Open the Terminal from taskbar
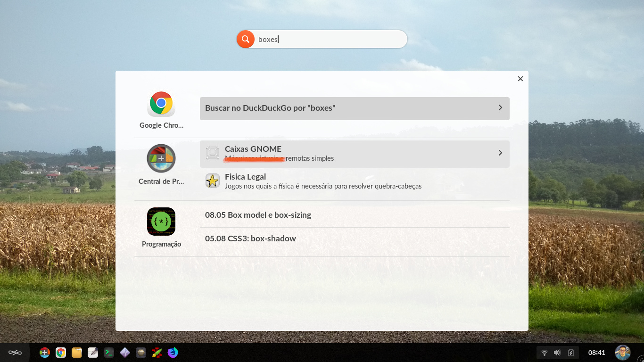 109,353
